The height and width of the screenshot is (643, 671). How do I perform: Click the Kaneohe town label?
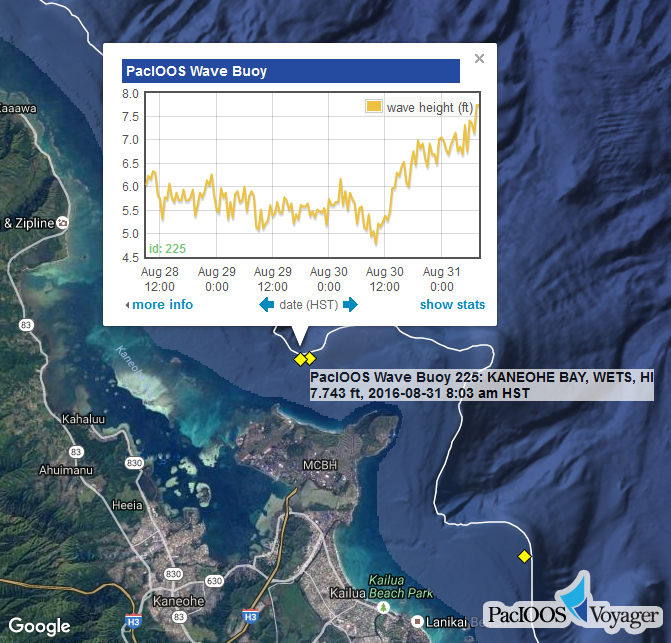pyautogui.click(x=178, y=601)
